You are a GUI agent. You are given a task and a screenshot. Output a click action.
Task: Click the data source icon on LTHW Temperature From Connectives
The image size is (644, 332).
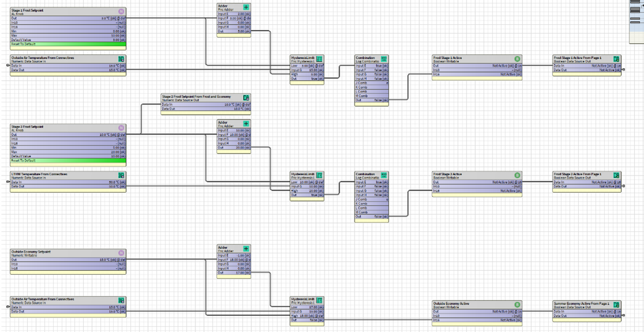point(121,175)
